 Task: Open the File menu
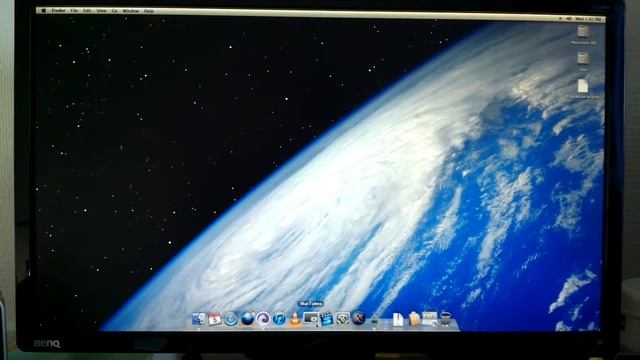point(74,11)
